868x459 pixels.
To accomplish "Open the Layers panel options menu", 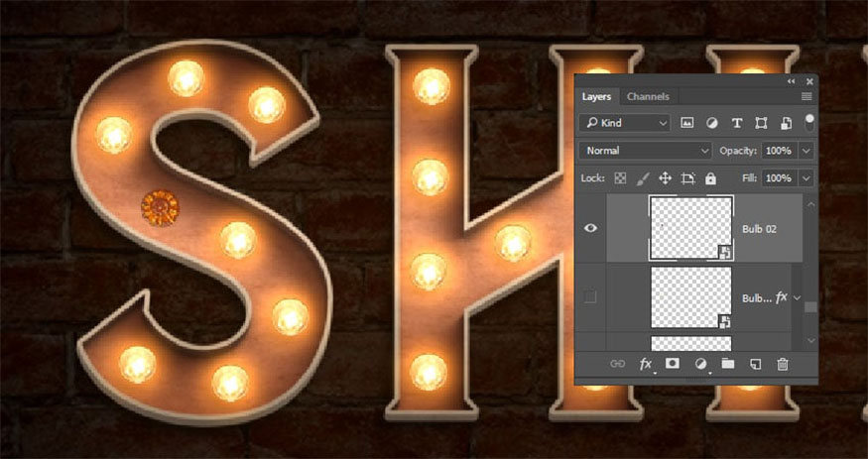I will (x=806, y=97).
